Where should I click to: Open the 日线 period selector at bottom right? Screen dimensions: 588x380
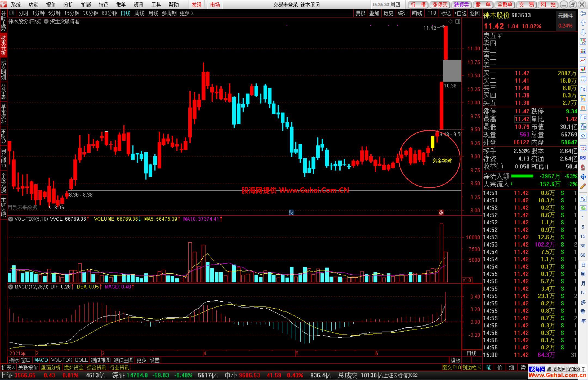pos(471,353)
